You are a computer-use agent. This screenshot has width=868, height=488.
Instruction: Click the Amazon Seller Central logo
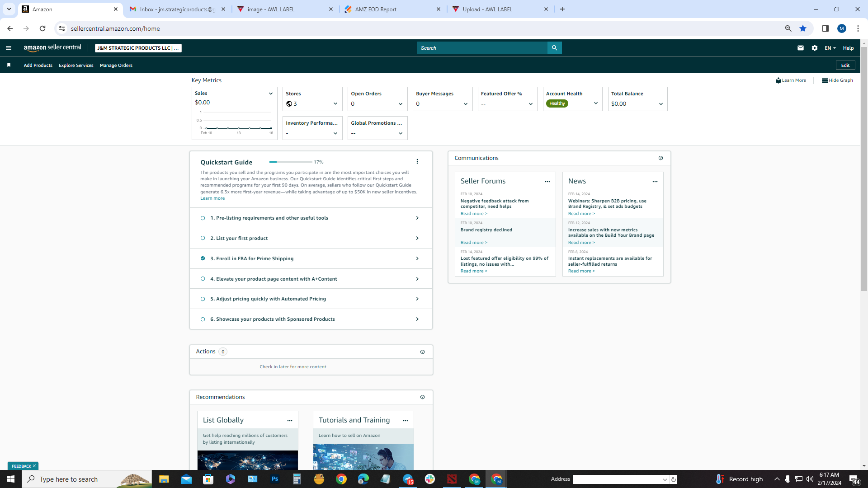pos(52,48)
